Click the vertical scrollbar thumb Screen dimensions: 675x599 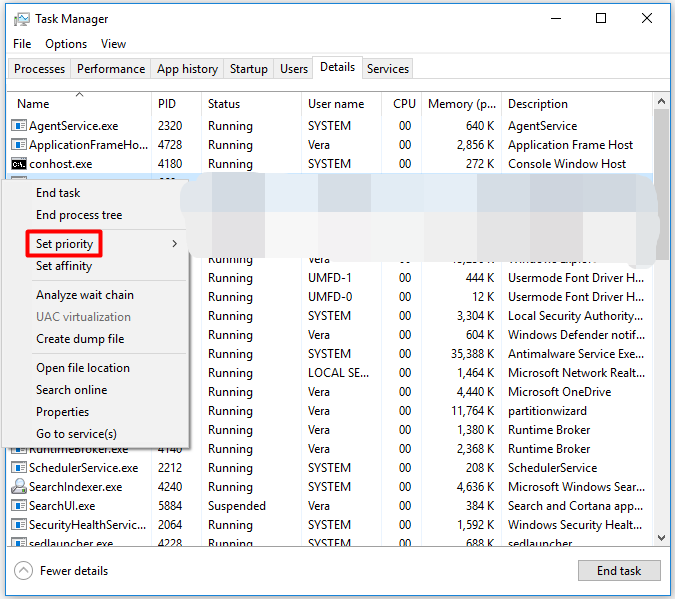pyautogui.click(x=661, y=184)
